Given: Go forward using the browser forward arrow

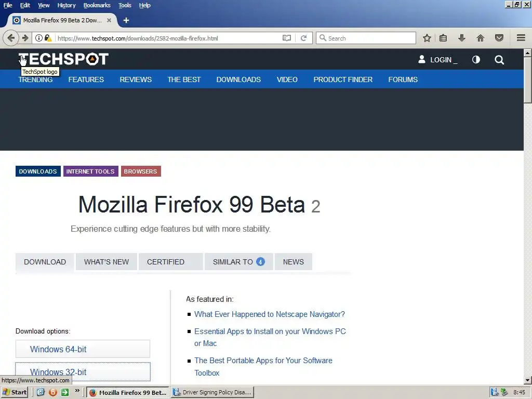Looking at the screenshot, I should click(25, 38).
